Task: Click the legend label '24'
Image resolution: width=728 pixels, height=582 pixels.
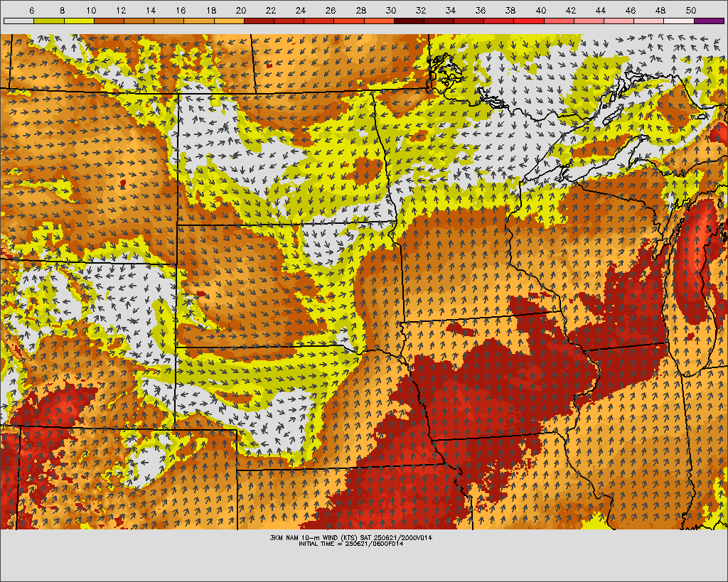Action: point(301,10)
